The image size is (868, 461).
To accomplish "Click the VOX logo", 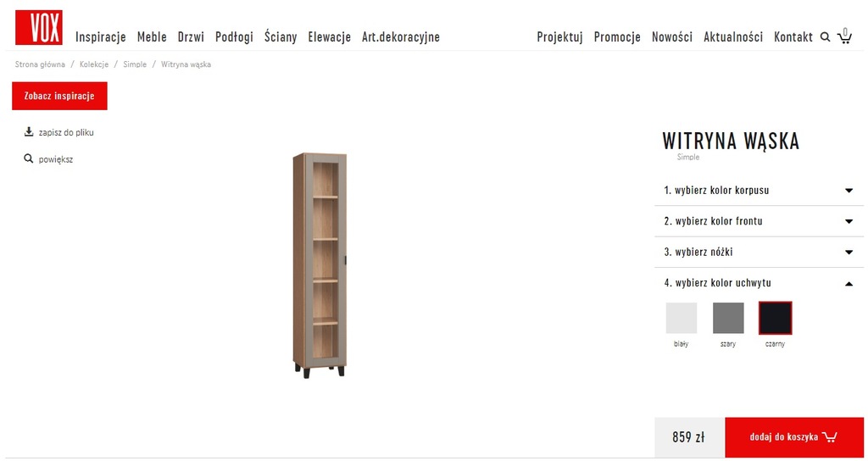I will click(x=39, y=27).
